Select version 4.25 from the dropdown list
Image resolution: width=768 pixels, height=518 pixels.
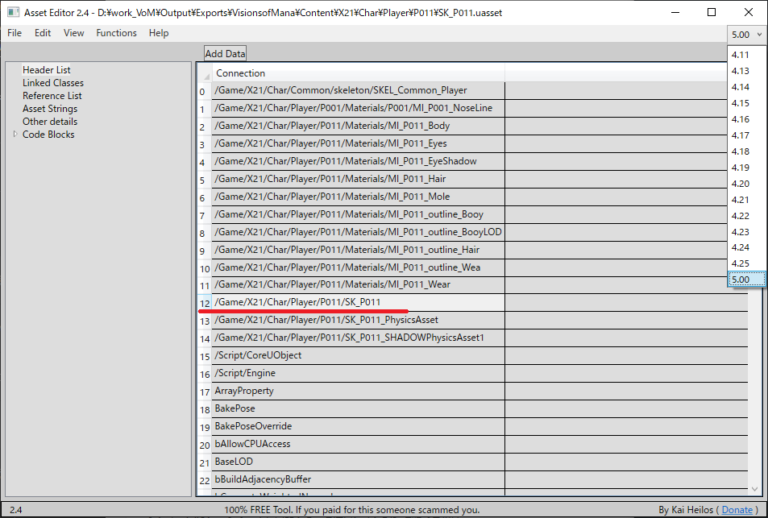pos(740,263)
